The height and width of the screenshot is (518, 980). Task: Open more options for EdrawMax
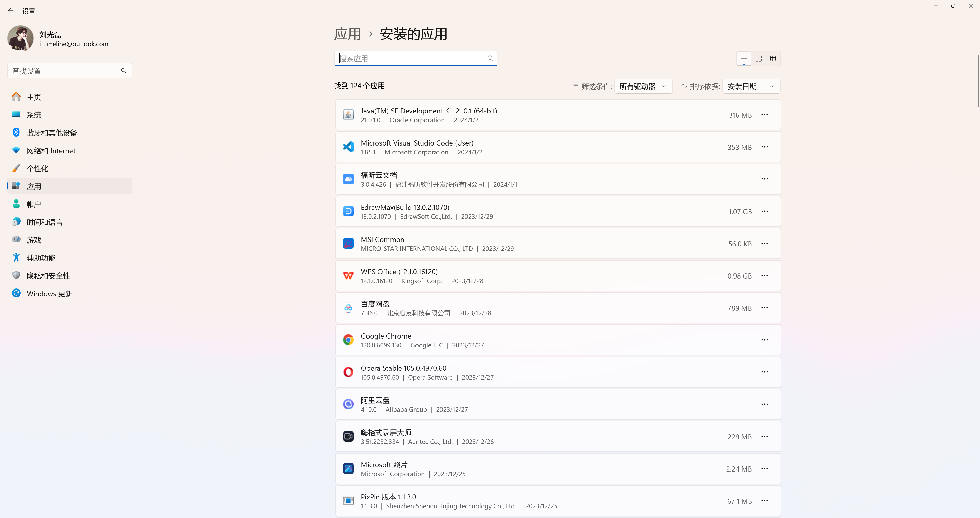pyautogui.click(x=764, y=211)
